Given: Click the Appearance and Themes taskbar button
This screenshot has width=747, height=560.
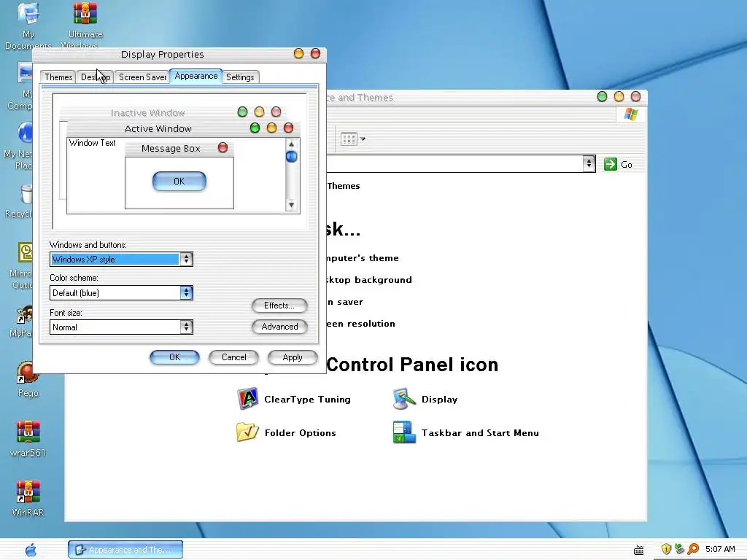Looking at the screenshot, I should 125,550.
